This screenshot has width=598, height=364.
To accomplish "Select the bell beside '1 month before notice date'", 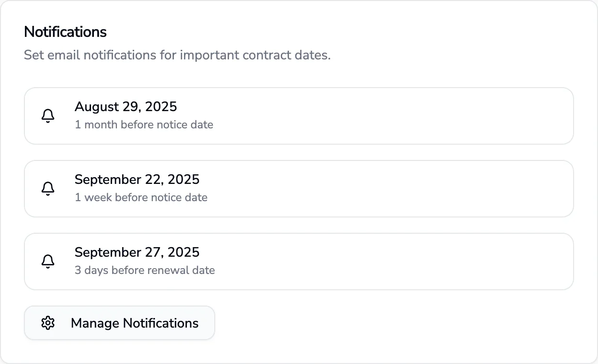I will 47,116.
